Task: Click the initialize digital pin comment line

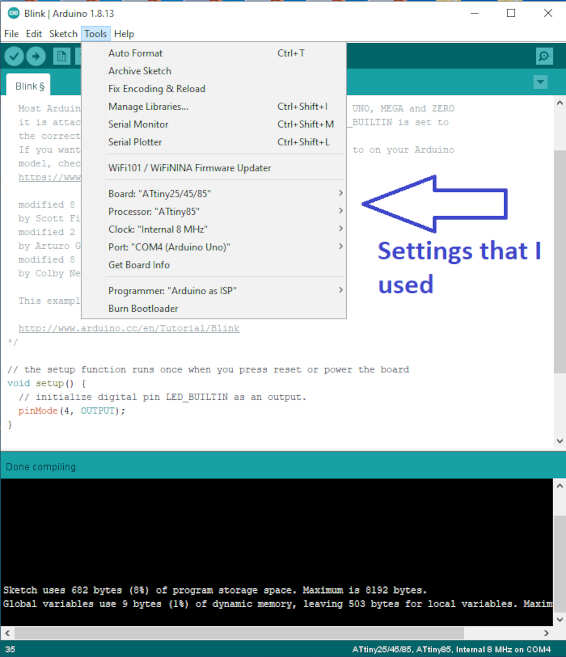Action: point(163,397)
